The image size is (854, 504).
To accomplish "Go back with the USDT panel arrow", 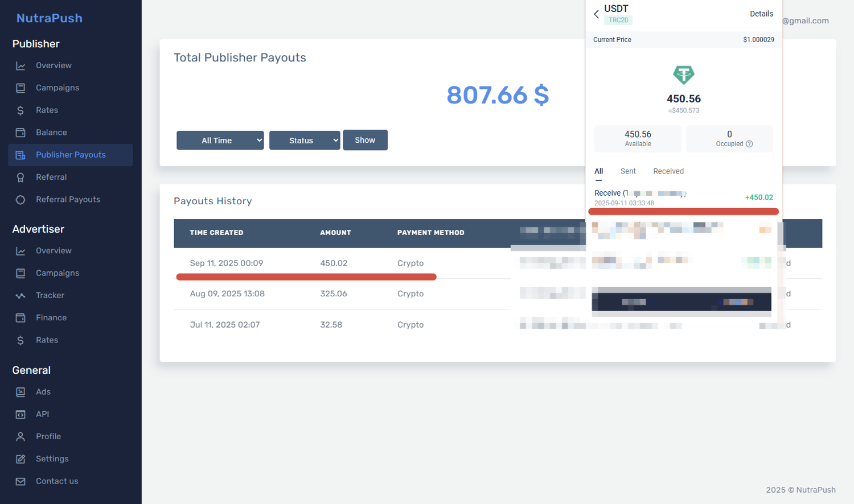I will coord(596,14).
